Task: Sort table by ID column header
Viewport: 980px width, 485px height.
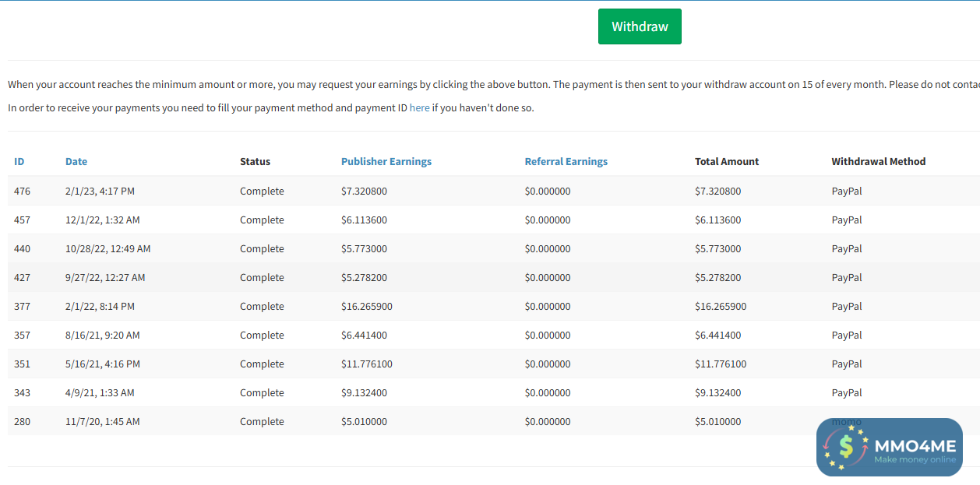Action: tap(19, 162)
